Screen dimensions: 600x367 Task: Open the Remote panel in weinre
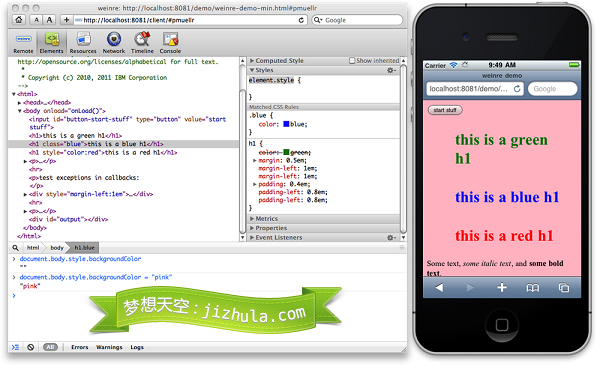(23, 42)
